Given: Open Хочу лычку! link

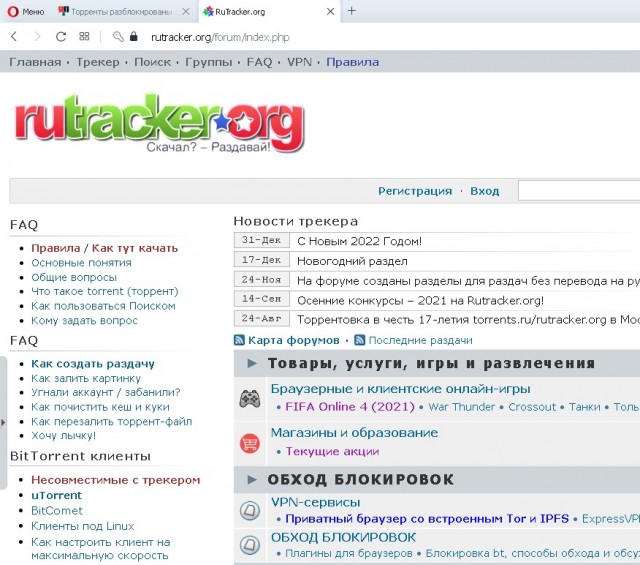Looking at the screenshot, I should click(63, 436).
